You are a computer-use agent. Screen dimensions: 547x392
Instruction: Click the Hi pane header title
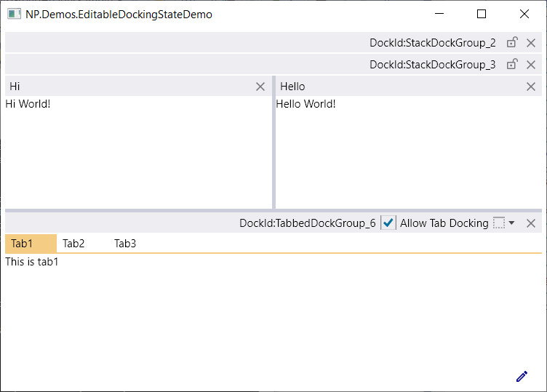point(15,87)
